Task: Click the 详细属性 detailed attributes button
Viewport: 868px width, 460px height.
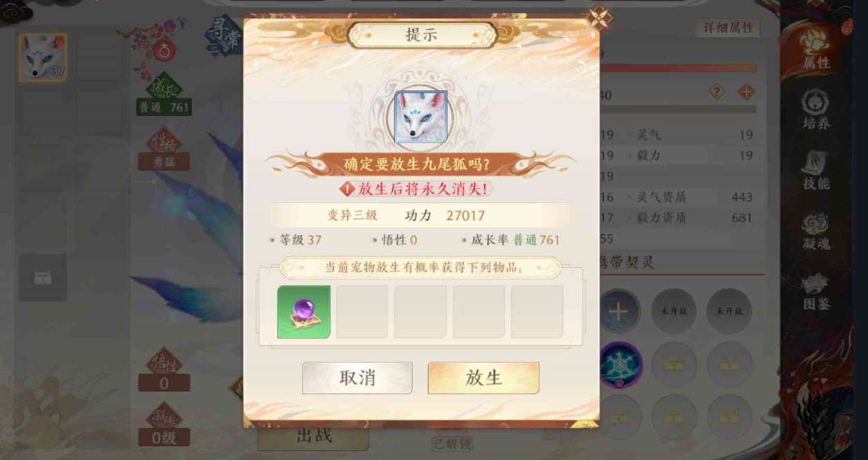Action: click(728, 28)
